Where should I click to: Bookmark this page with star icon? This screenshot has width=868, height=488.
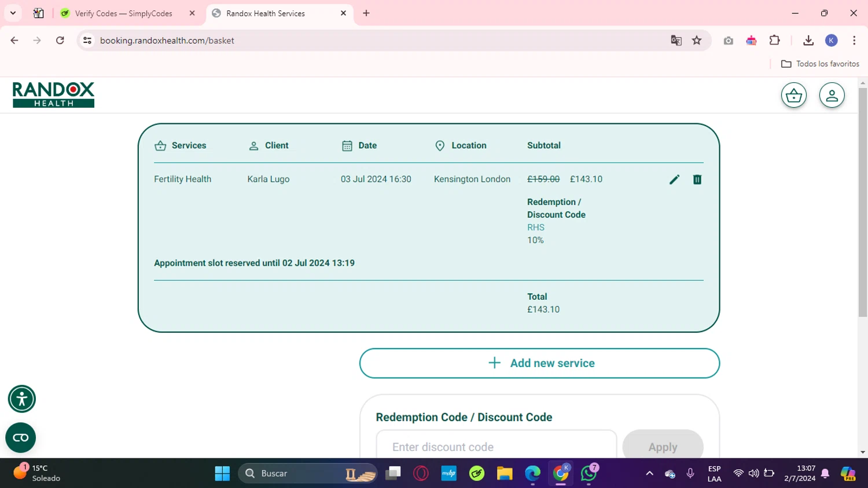pos(697,41)
